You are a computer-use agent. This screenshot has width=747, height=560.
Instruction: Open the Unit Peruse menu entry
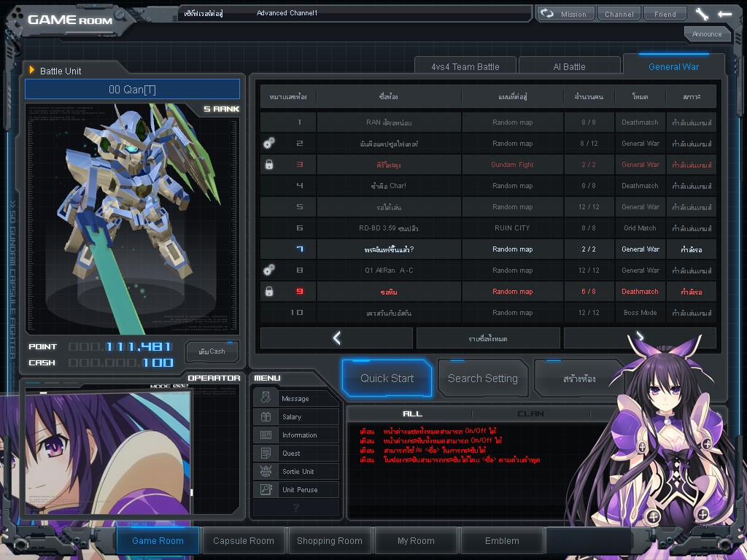[296, 489]
